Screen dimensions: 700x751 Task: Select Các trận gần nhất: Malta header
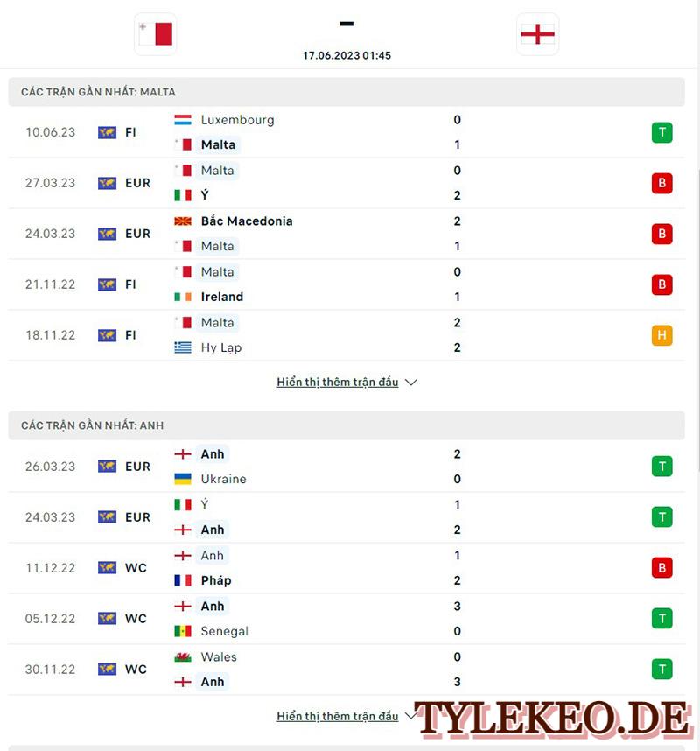[346, 92]
